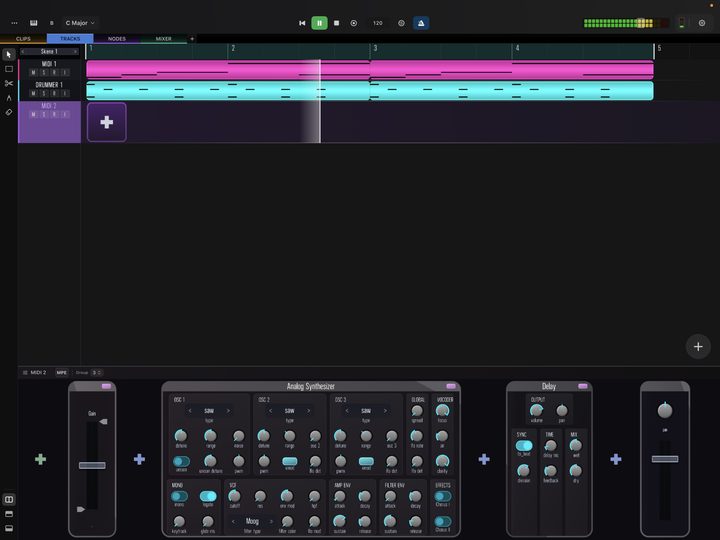The image size is (720, 540).
Task: Select previous OSC 1 waveform type
Action: (190, 411)
